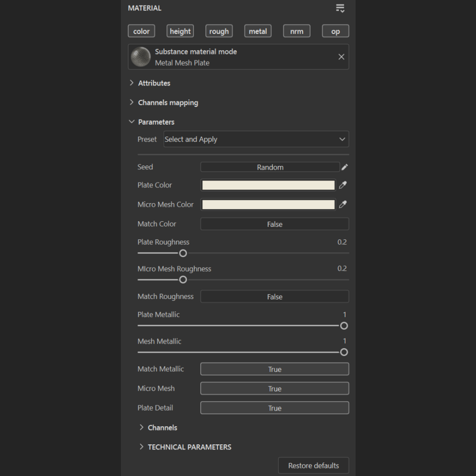Pick Plate Color with the eyedropper
The height and width of the screenshot is (476, 476).
343,185
